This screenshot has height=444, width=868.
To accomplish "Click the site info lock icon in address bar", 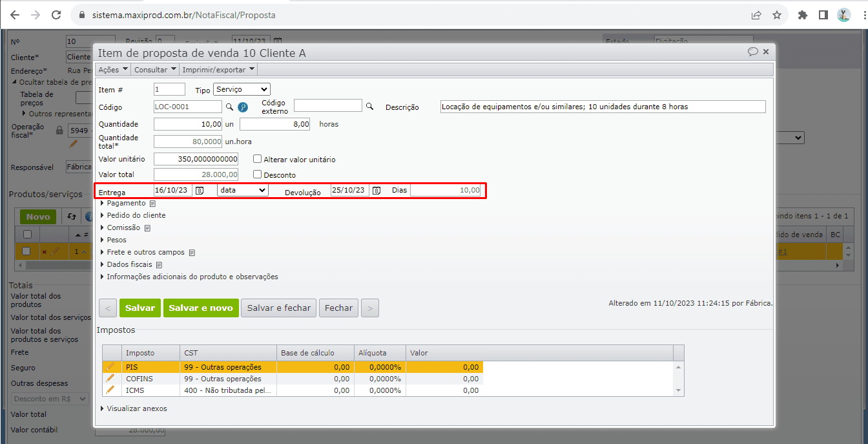I will pyautogui.click(x=81, y=14).
